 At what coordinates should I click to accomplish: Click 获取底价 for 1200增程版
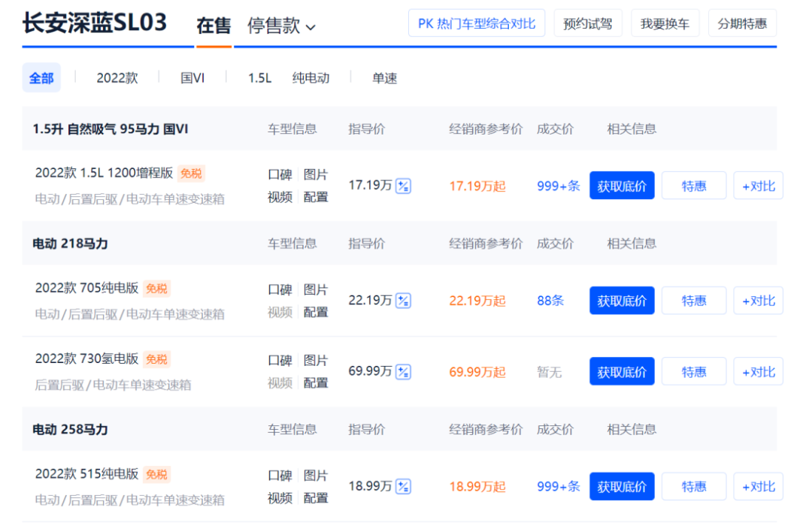(x=622, y=186)
